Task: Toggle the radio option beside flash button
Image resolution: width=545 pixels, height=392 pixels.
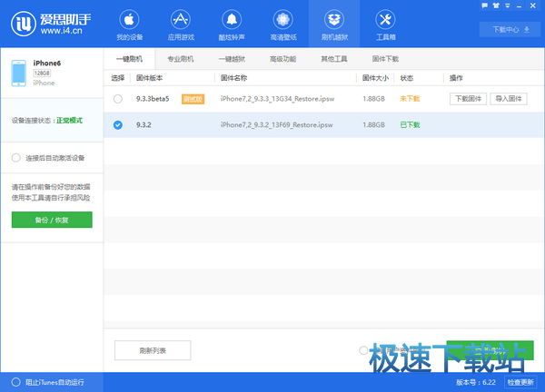Action: coord(363,350)
